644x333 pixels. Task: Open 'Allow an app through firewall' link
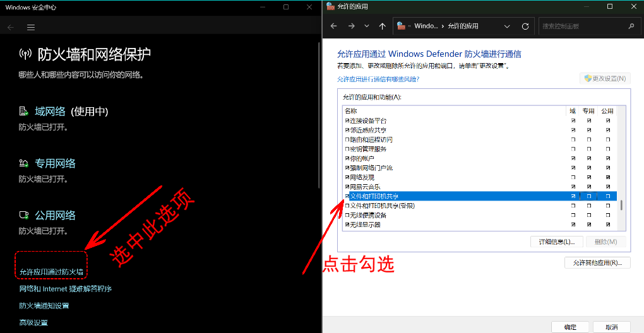(x=51, y=272)
